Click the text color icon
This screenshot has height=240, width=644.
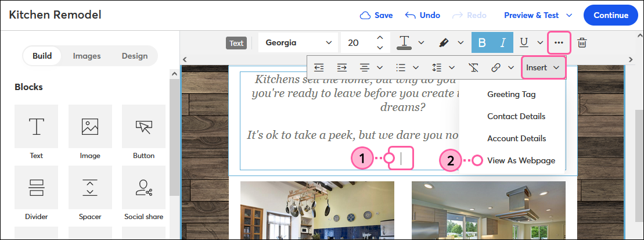click(x=405, y=43)
